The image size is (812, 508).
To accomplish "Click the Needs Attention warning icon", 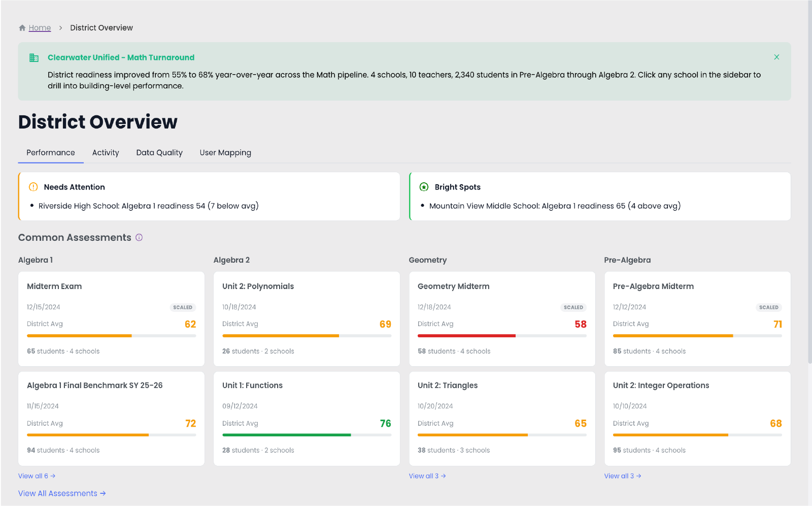I will [33, 187].
